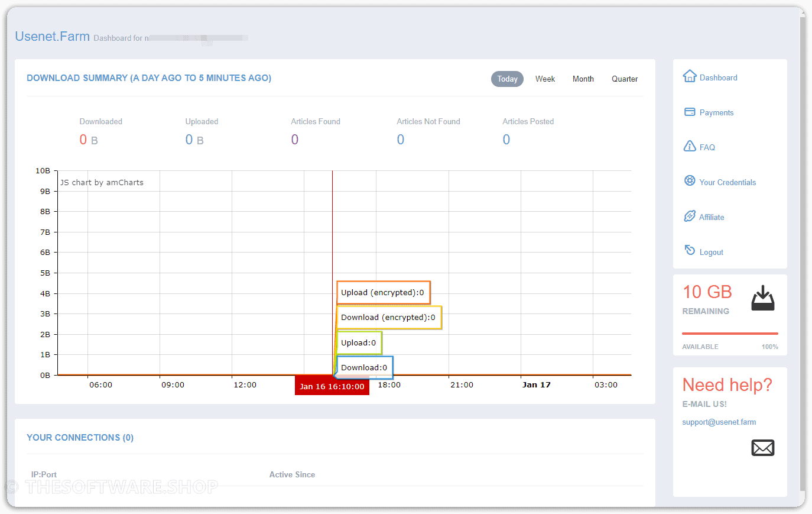The image size is (812, 514).
Task: Click the envelope mail icon
Action: point(763,448)
